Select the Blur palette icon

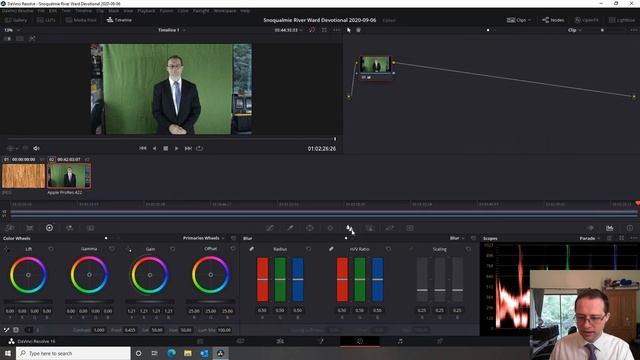tap(350, 228)
